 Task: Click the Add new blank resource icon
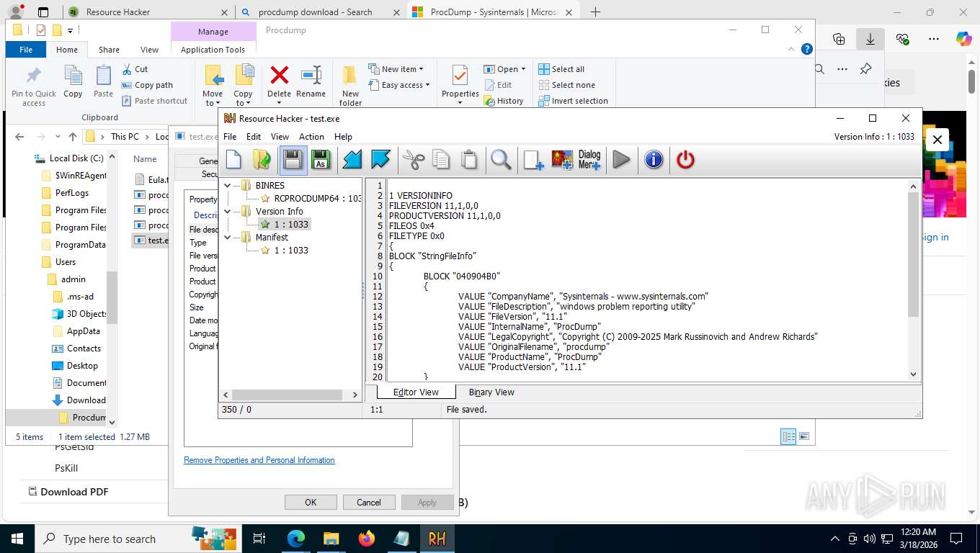pyautogui.click(x=533, y=160)
